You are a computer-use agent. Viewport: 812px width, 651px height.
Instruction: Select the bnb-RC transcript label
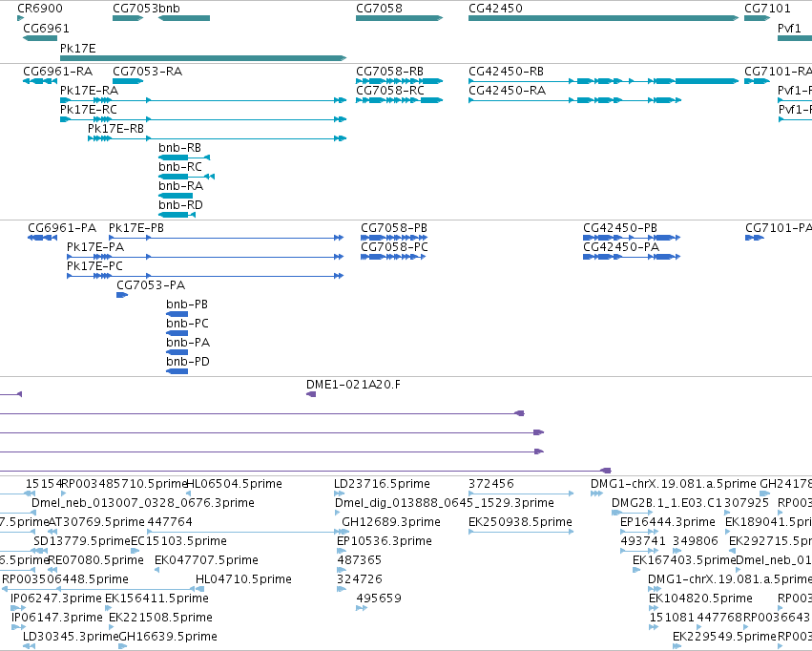point(180,167)
